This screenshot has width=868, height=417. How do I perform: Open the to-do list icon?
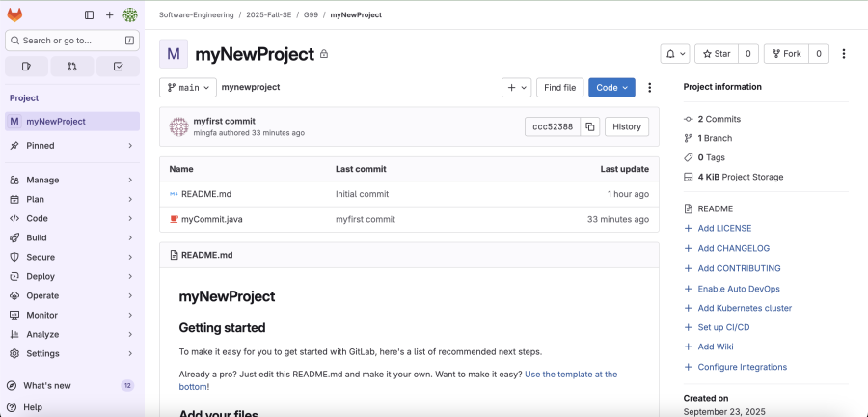coord(118,67)
